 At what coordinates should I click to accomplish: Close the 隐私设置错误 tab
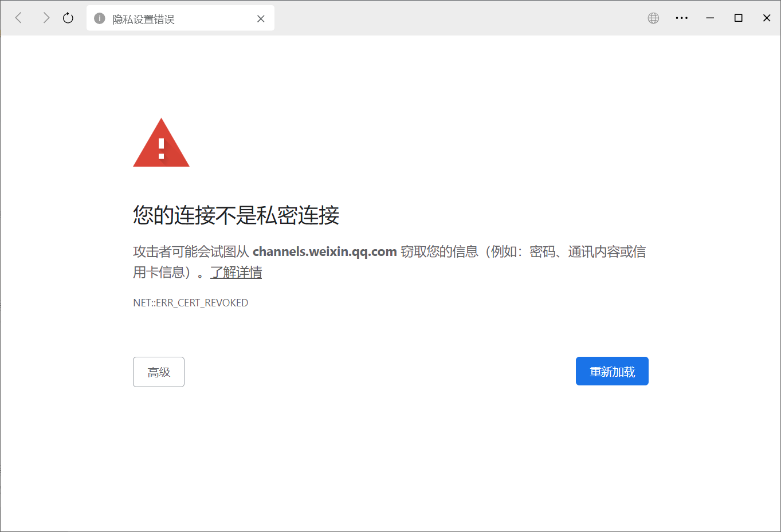pos(261,19)
